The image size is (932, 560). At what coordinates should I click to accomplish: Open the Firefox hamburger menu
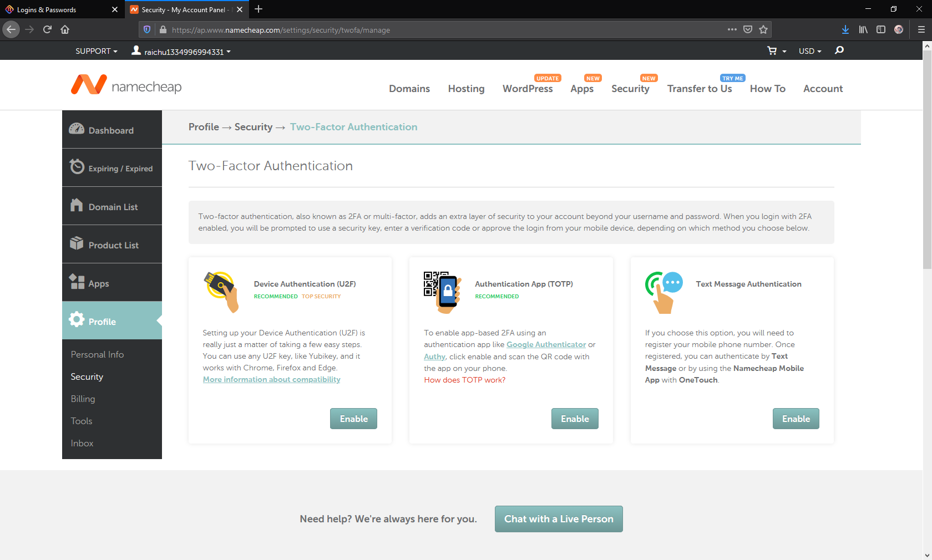(x=921, y=29)
